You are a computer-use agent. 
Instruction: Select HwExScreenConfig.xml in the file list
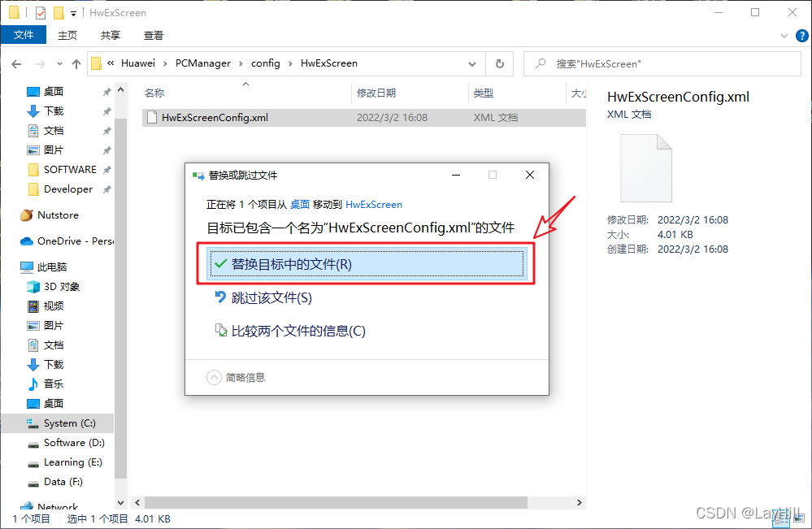[x=363, y=118]
